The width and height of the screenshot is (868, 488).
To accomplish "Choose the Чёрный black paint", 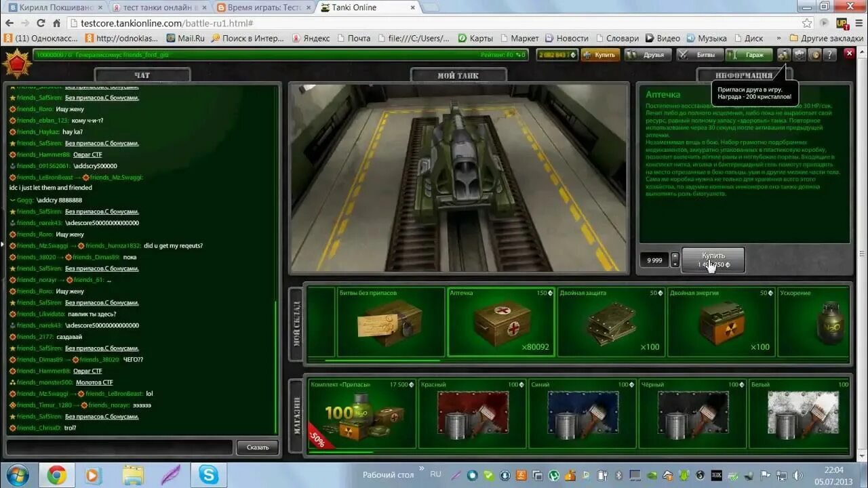I will coord(693,413).
